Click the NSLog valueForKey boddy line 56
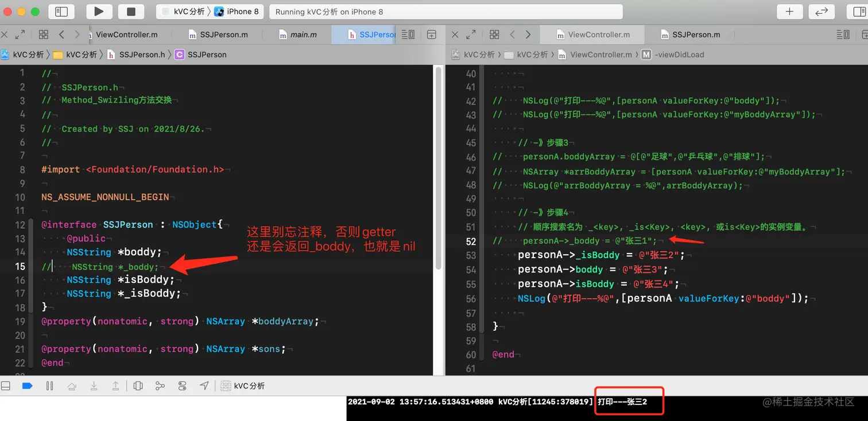The width and height of the screenshot is (868, 421). coord(663,298)
